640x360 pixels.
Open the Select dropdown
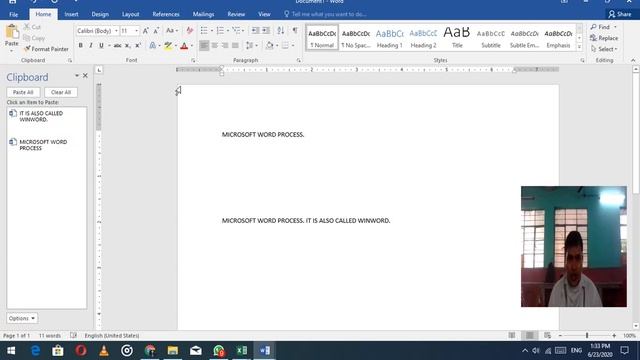(604, 49)
